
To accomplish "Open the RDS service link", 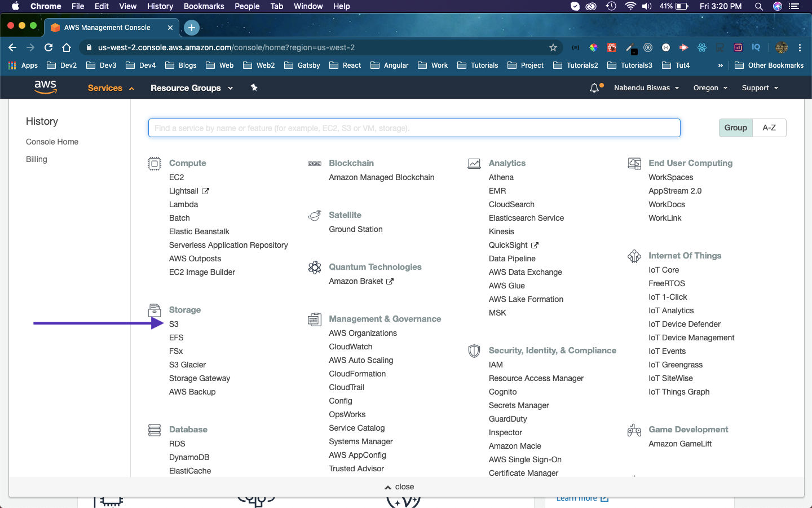I will point(177,444).
